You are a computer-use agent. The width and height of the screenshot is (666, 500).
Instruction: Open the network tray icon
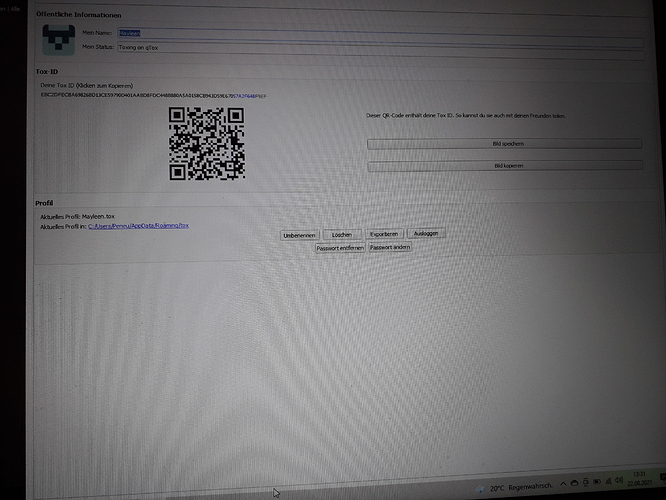tap(608, 481)
